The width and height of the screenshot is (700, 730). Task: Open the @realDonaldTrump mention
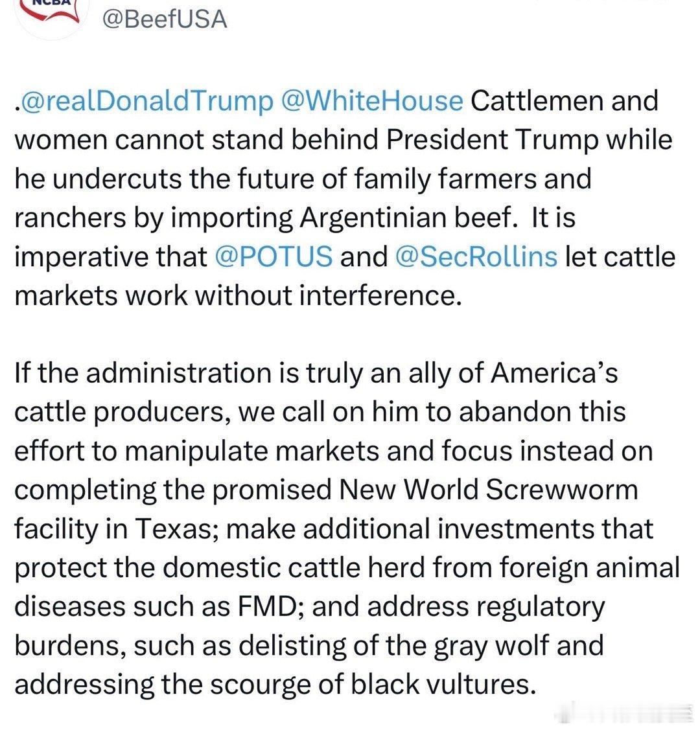tap(147, 101)
